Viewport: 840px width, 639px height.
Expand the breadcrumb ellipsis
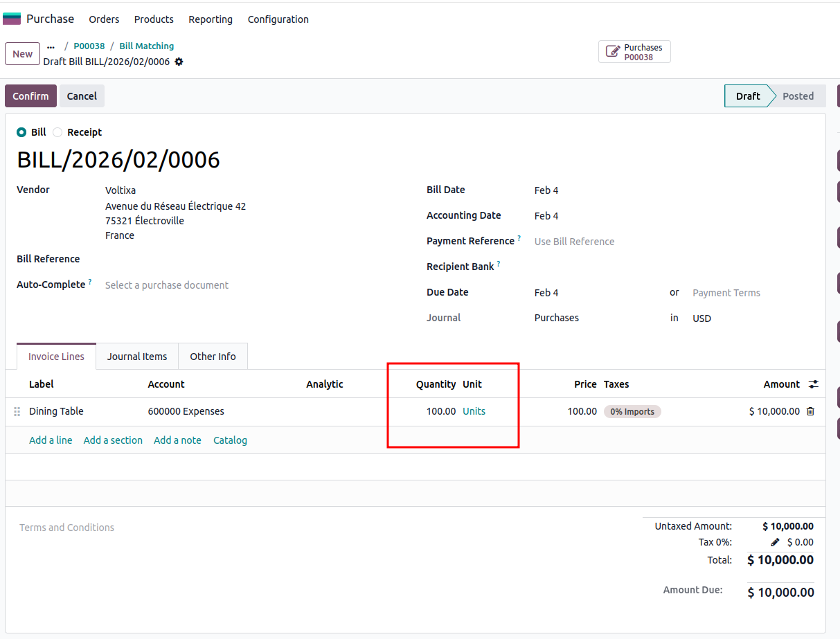(51, 46)
